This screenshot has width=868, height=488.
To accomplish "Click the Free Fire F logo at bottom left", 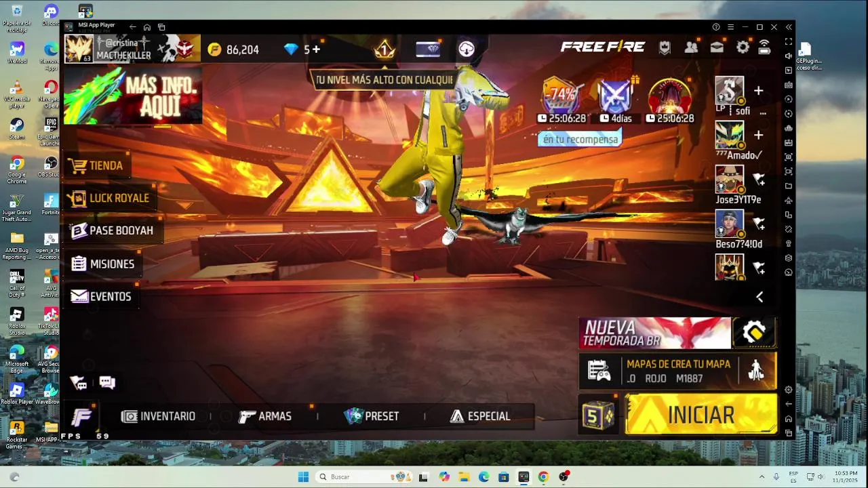I will pyautogui.click(x=81, y=417).
